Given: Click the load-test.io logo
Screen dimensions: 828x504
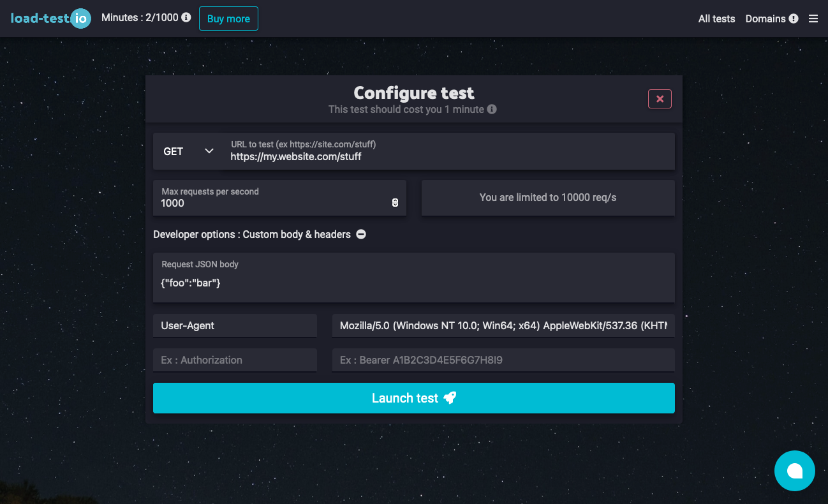Looking at the screenshot, I should (x=51, y=19).
